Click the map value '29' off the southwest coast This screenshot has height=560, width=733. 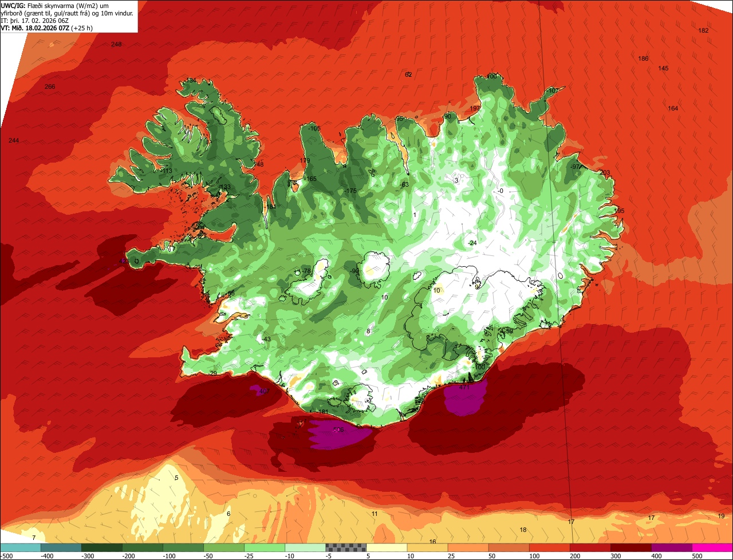213,373
